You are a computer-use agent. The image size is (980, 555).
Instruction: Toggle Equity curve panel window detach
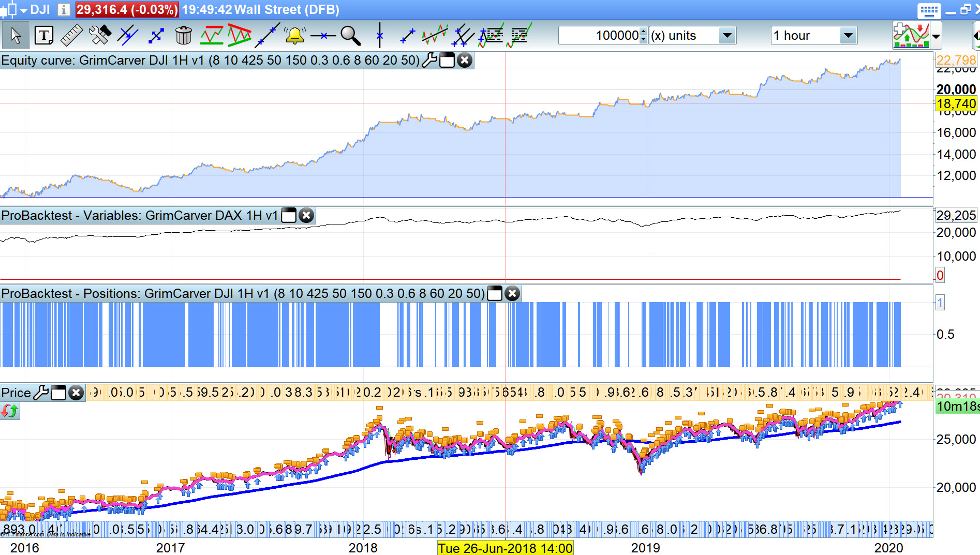pyautogui.click(x=447, y=61)
